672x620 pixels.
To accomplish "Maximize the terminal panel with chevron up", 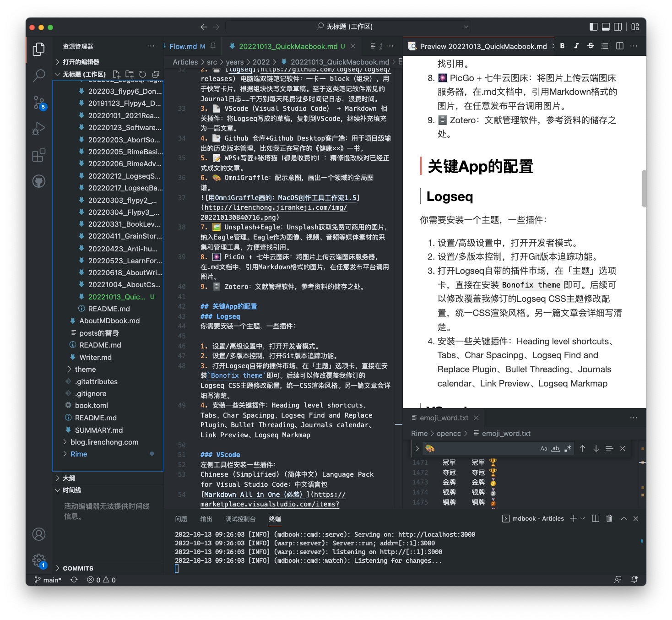I will (x=623, y=518).
